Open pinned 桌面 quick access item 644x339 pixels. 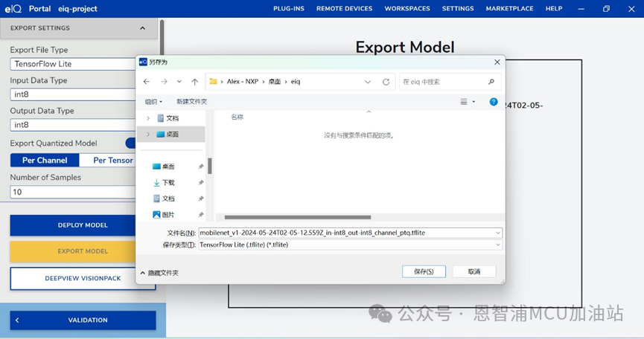click(168, 167)
